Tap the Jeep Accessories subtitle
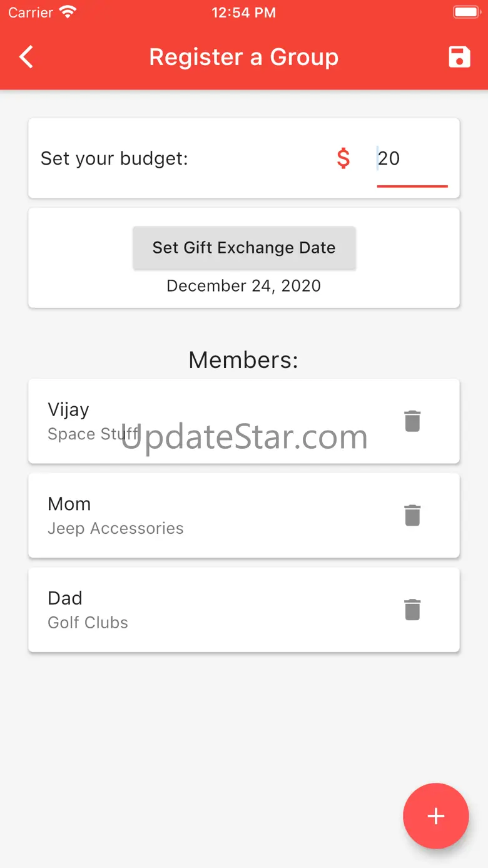The width and height of the screenshot is (488, 868). (x=116, y=529)
